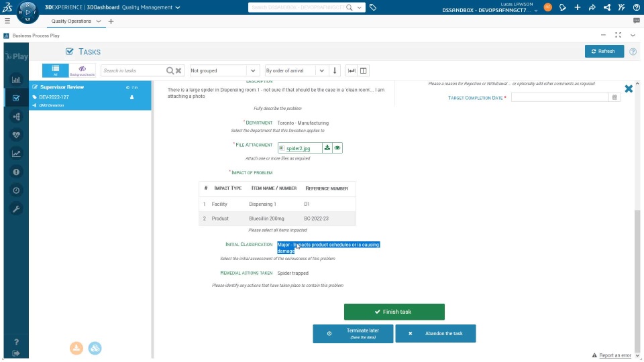Run the search in tasks magnifier
Image resolution: width=644 pixels, height=362 pixels.
click(170, 70)
